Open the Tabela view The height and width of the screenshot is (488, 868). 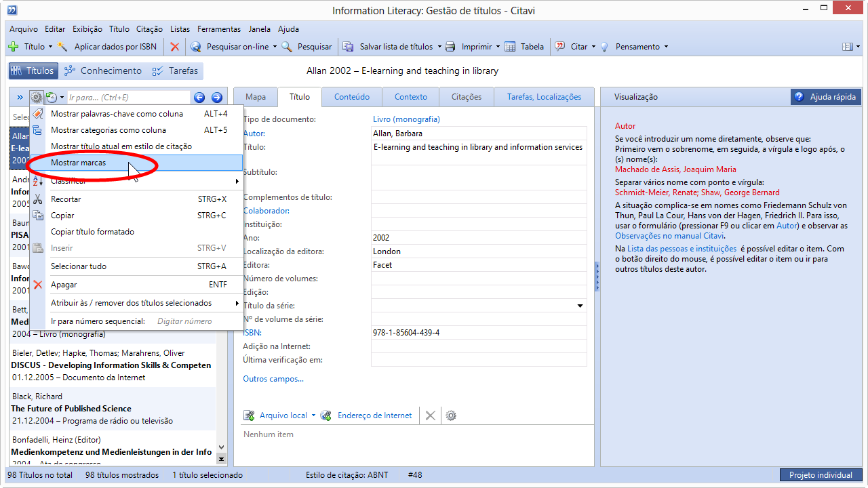(x=524, y=47)
